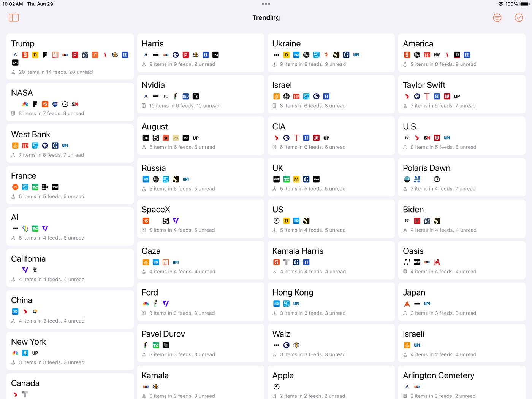Open the Trump trending topic

[x=70, y=57]
